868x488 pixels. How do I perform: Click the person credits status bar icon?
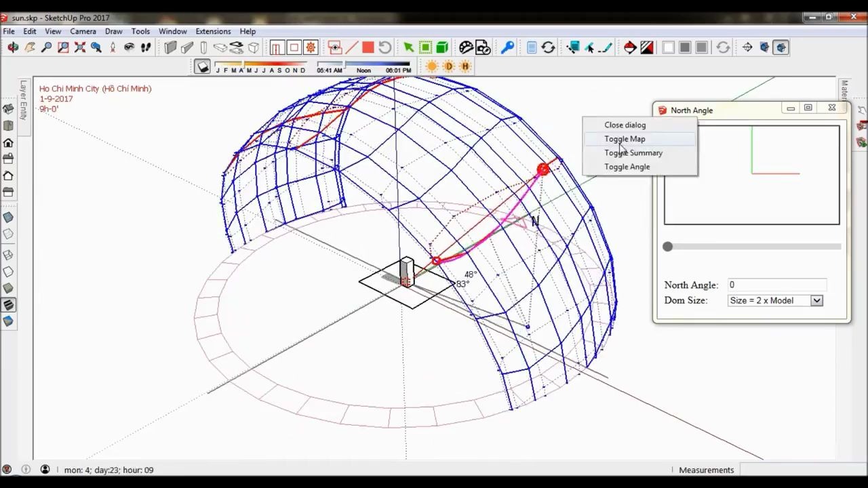click(45, 469)
